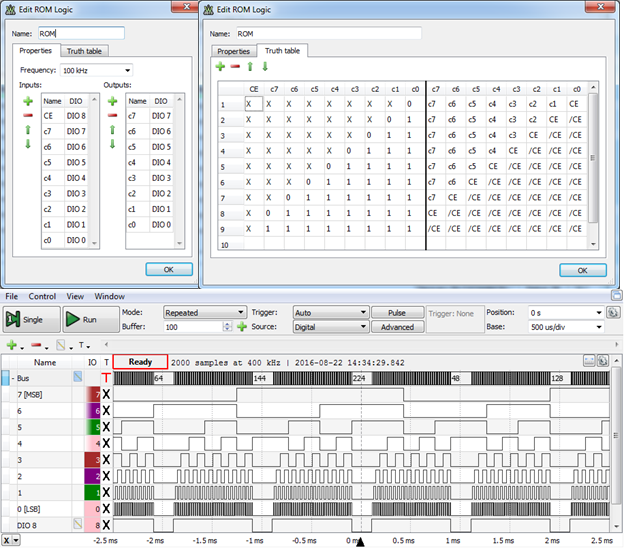The image size is (624, 548).
Task: Toggle trigger condition X for signal 1
Action: tap(106, 492)
